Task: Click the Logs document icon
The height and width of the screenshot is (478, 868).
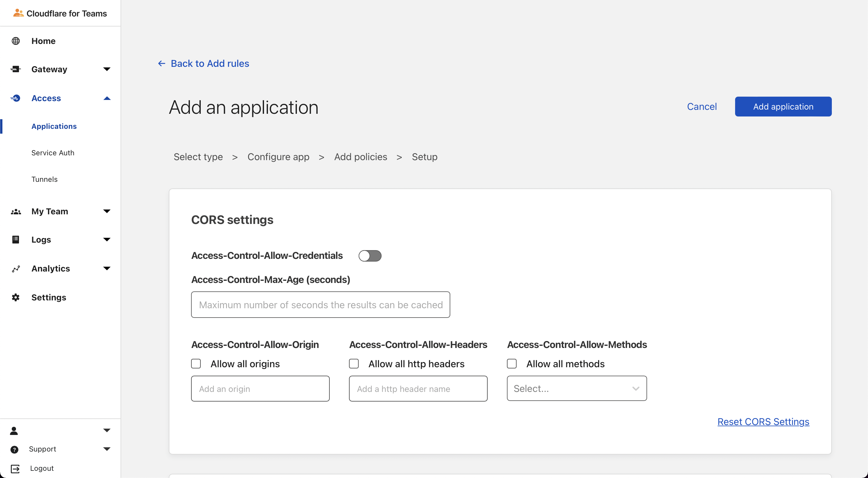Action: (x=16, y=240)
